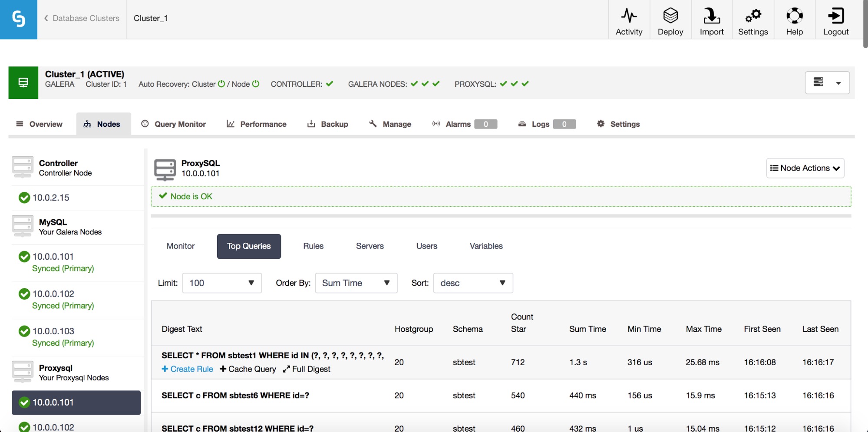
Task: Select the sbtest6 query row
Action: (x=501, y=396)
